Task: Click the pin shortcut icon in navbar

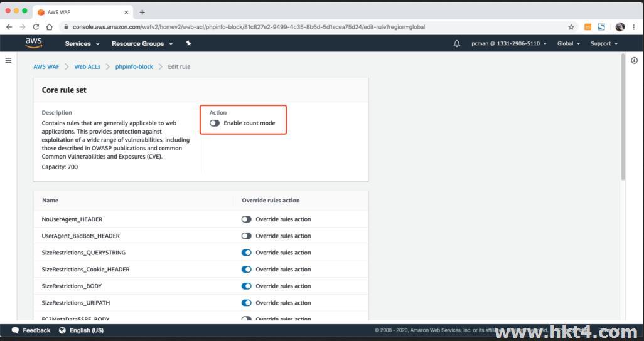Action: [x=188, y=43]
